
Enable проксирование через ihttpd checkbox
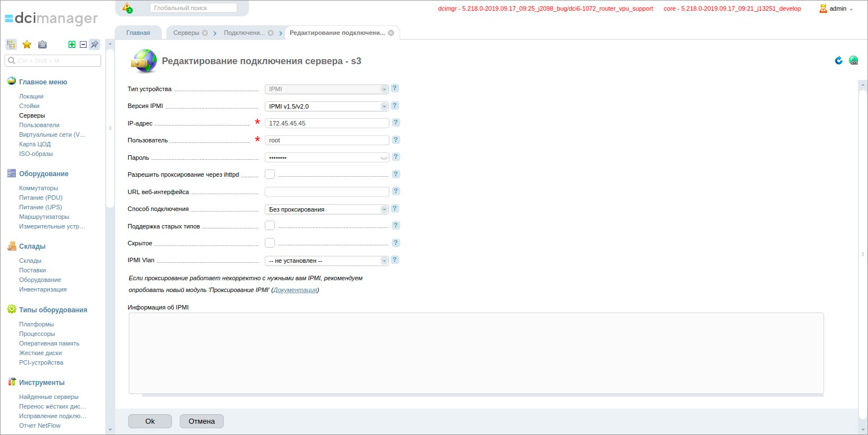point(269,174)
